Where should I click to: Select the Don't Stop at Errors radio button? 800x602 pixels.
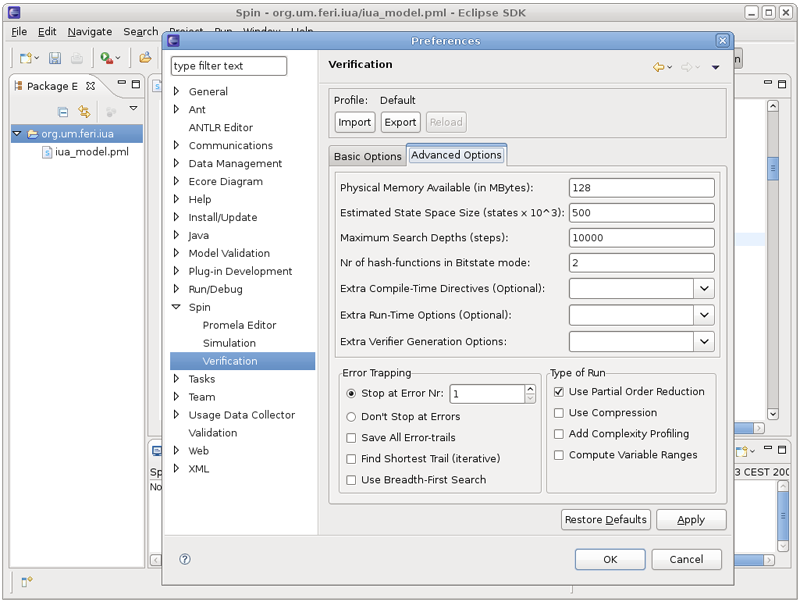[x=353, y=416]
